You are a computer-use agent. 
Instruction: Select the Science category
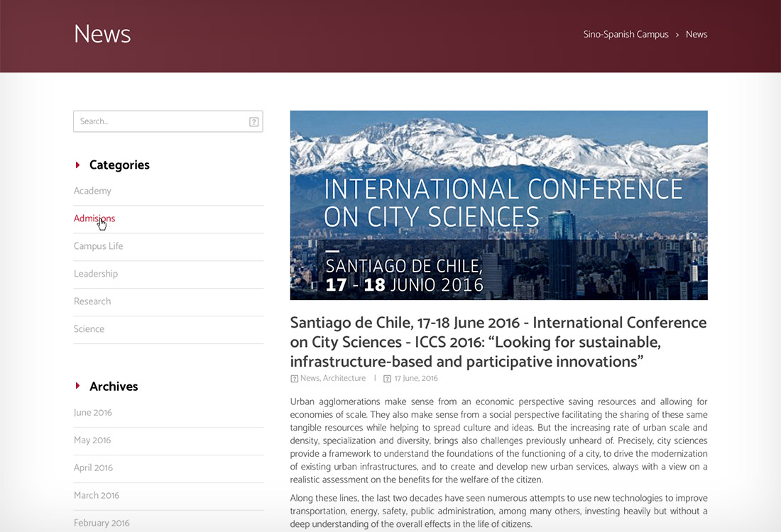coord(89,329)
